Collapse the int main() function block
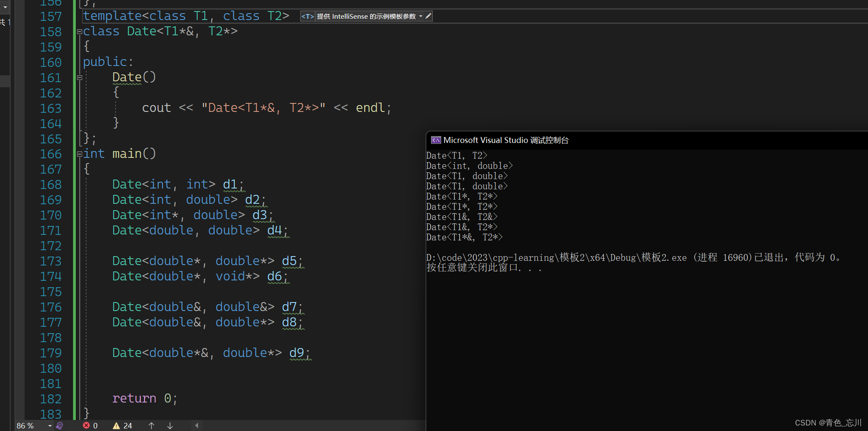The width and height of the screenshot is (868, 431). click(x=80, y=154)
